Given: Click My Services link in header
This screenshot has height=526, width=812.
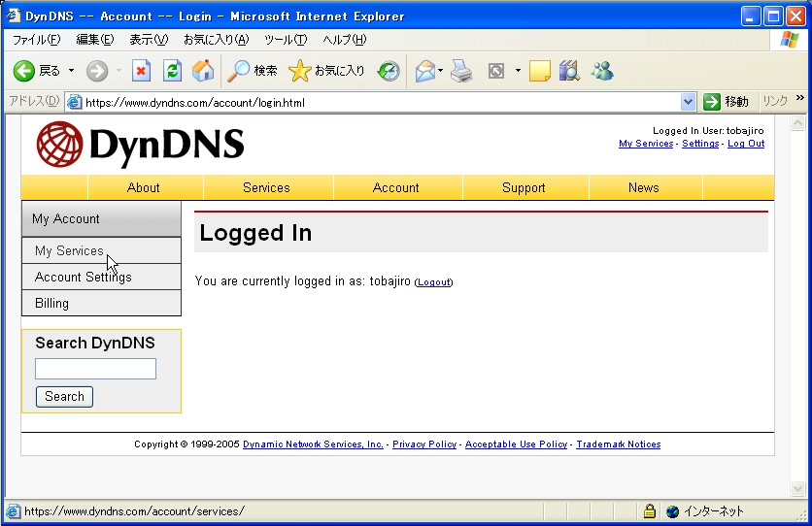Looking at the screenshot, I should [x=646, y=144].
